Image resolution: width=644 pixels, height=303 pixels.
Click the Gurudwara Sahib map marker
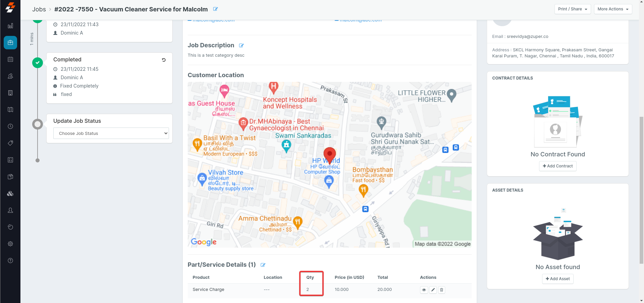[382, 123]
